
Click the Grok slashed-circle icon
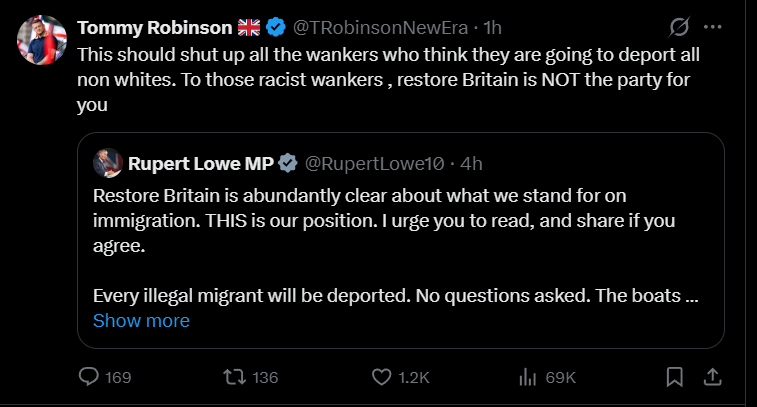click(679, 27)
